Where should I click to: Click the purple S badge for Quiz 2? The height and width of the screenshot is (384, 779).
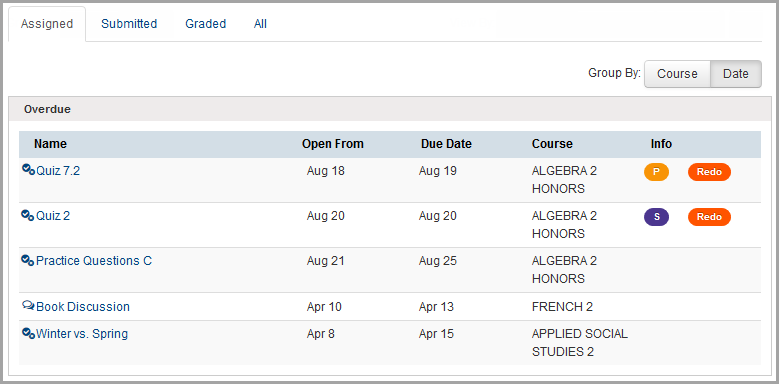[x=656, y=217]
